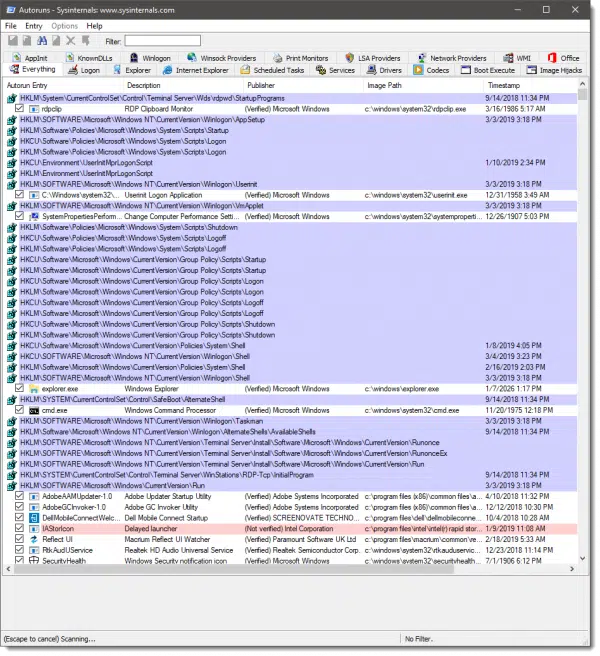Open the File menu
600x656 pixels.
(11, 26)
